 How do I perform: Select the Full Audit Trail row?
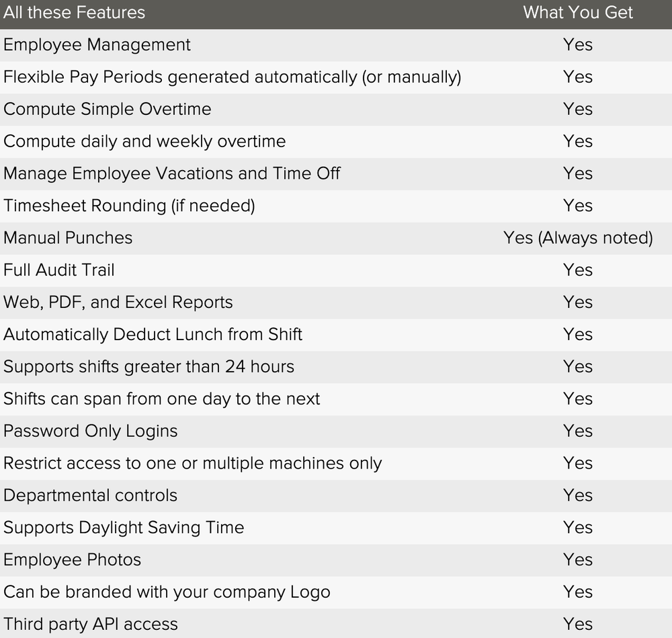pos(336,270)
